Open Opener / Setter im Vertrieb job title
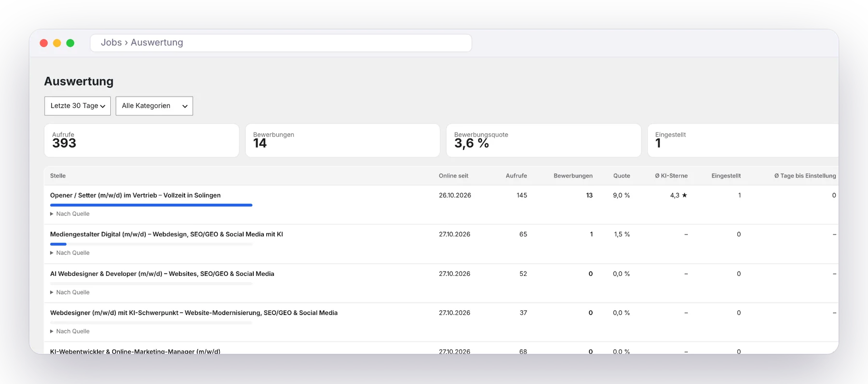Screen dimensions: 868x384 [136, 195]
